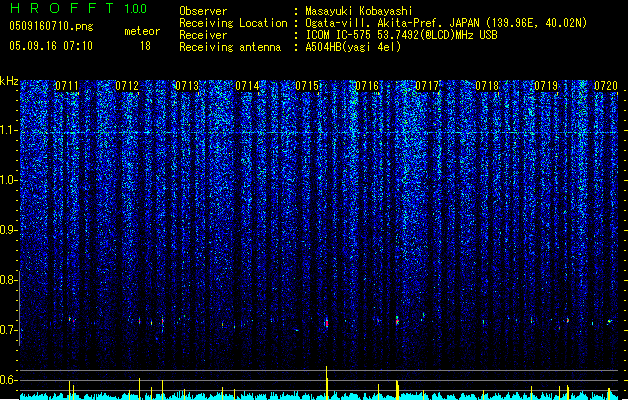629x400 pixels.
Task: Click the meteor label
Action: pyautogui.click(x=142, y=31)
